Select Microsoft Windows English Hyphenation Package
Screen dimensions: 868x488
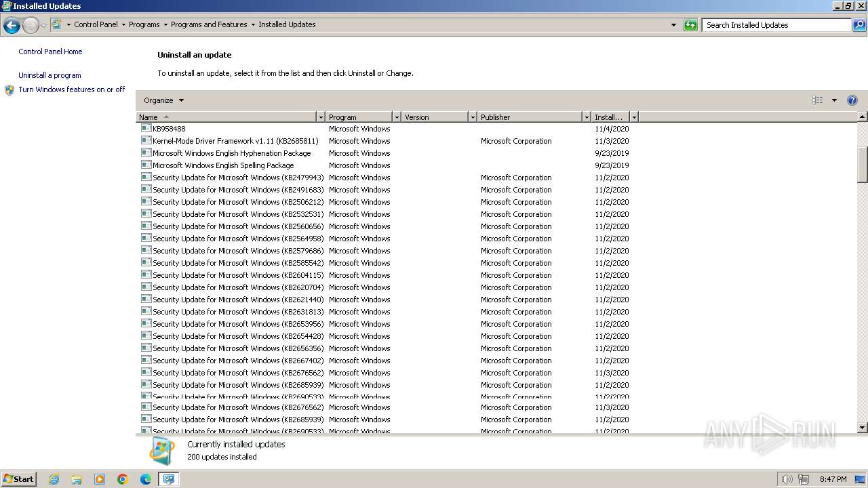(x=387, y=153)
